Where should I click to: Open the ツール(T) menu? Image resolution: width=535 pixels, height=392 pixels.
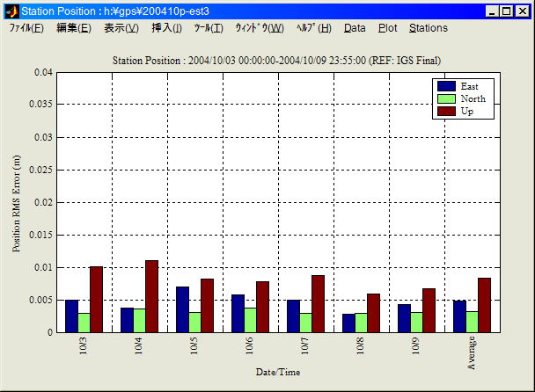click(x=209, y=28)
